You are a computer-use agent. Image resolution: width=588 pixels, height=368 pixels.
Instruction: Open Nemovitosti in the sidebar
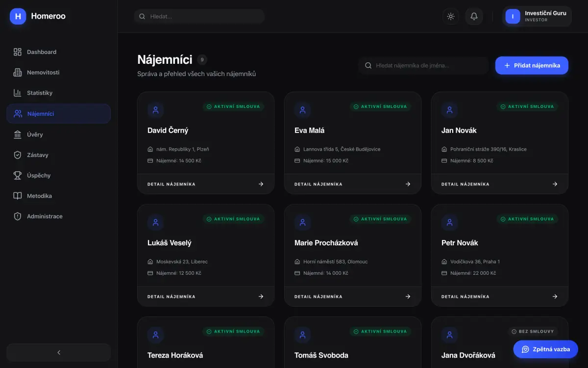[x=59, y=73]
